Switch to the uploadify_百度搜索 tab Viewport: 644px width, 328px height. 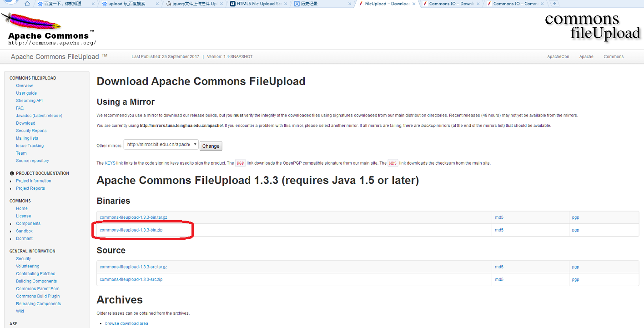(x=126, y=4)
